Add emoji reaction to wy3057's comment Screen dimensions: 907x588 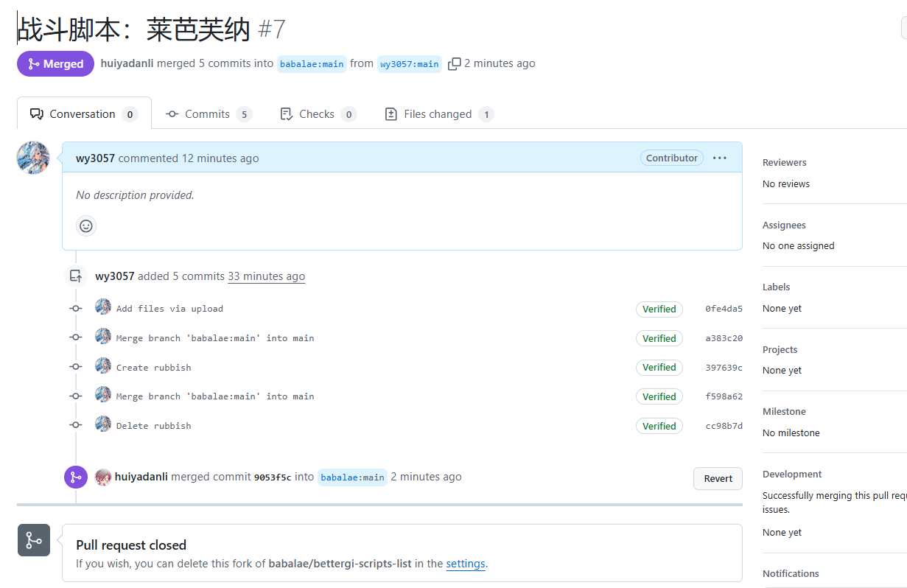tap(86, 225)
